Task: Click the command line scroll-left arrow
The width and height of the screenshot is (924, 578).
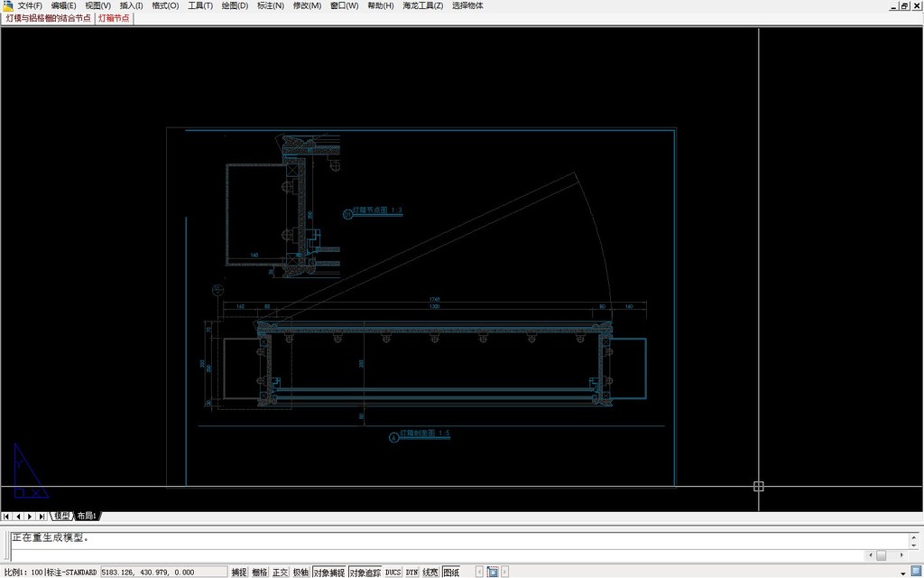Action: pyautogui.click(x=870, y=555)
